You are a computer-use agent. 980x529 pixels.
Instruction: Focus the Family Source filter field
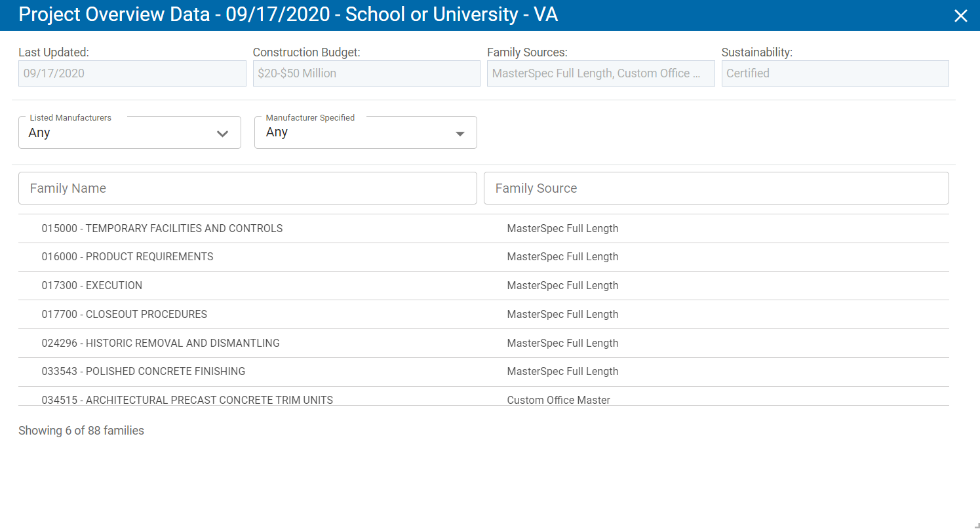pos(716,189)
